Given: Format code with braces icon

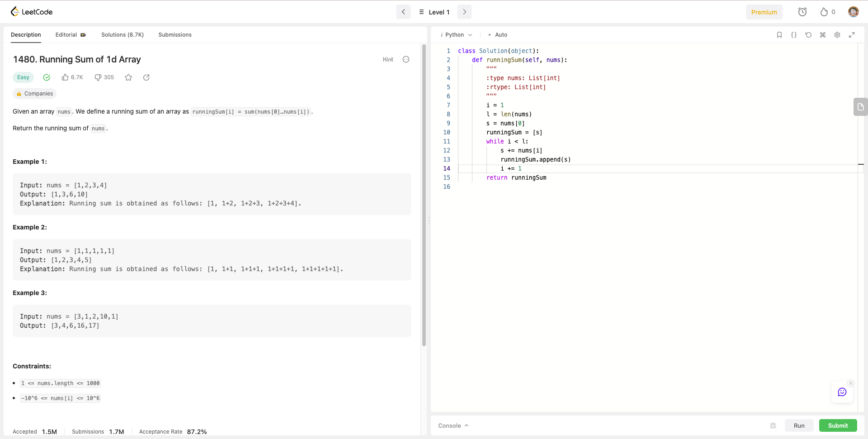Looking at the screenshot, I should click(794, 35).
